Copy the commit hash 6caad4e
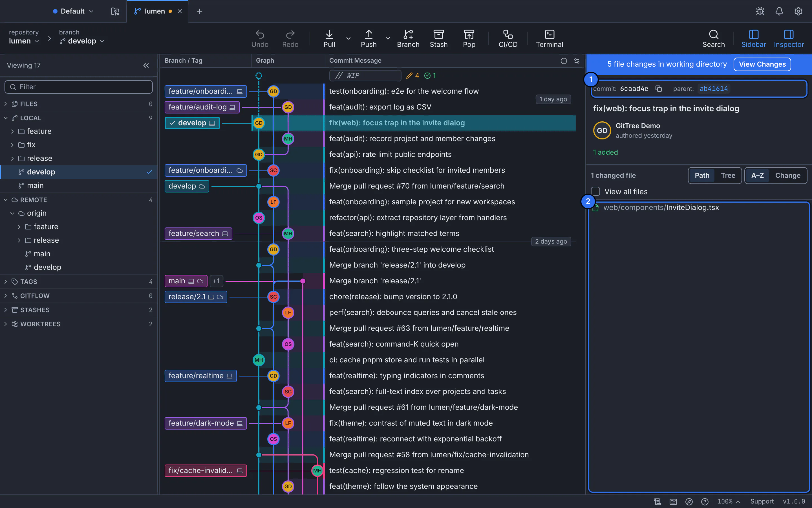Screen dimensions: 812x508 (x=658, y=89)
